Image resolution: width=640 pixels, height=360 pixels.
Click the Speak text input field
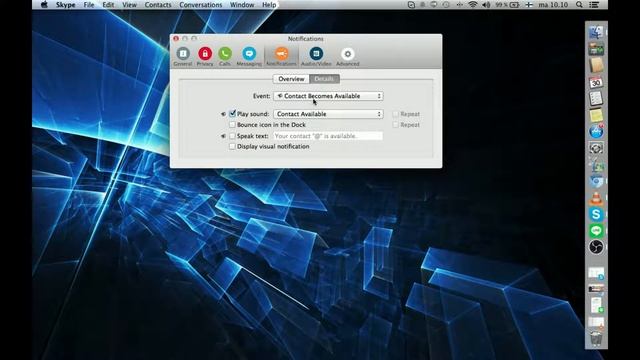[328, 136]
